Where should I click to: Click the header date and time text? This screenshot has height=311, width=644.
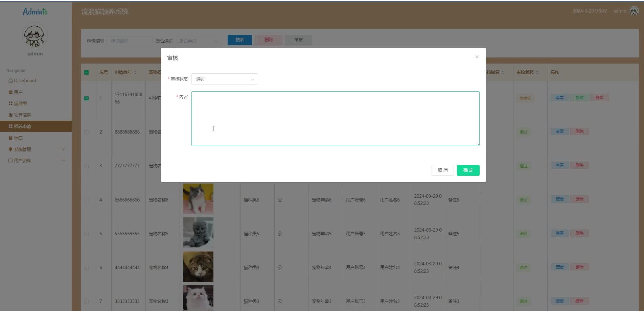(590, 11)
